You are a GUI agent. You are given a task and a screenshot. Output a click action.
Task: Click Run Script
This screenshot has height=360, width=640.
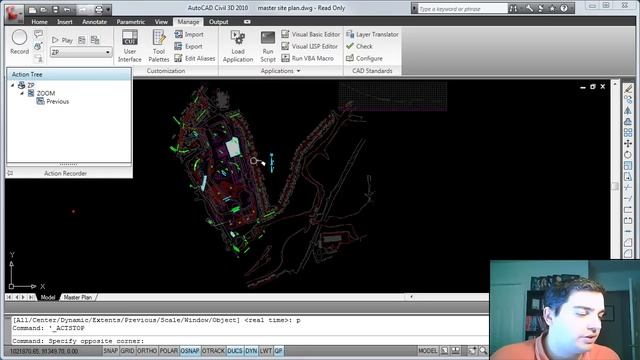tap(268, 46)
